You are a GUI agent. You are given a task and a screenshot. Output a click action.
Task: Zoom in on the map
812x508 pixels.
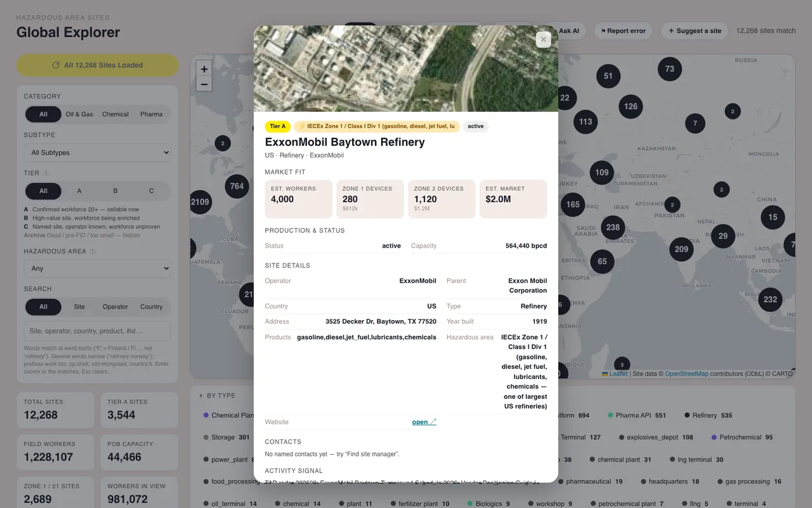coord(204,69)
